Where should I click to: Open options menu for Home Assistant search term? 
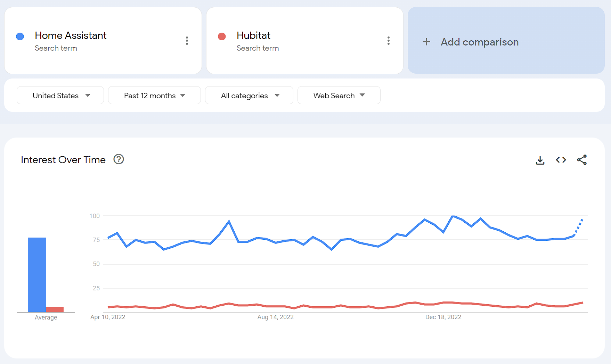[187, 41]
